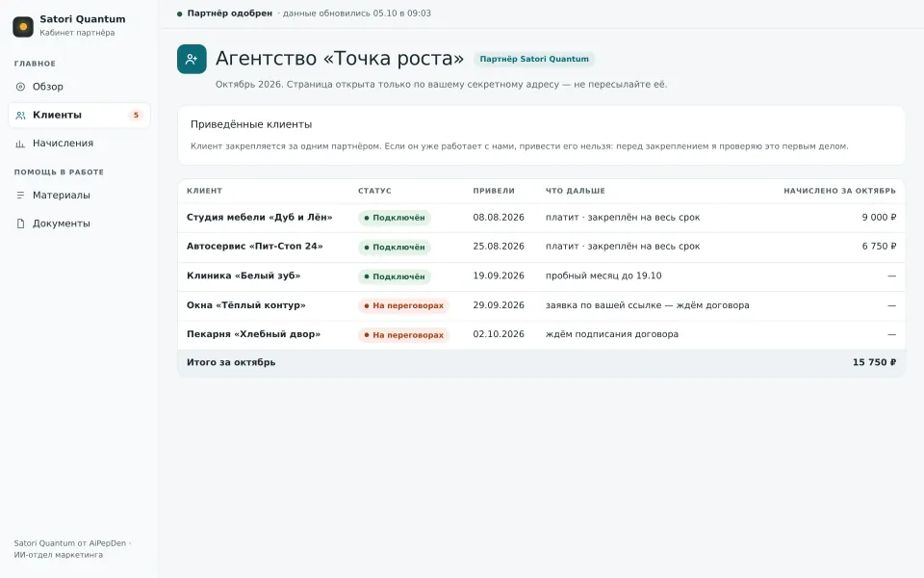Screen dimensions: 924x578
Task: Click the Клиенты count badge 5
Action: (136, 115)
